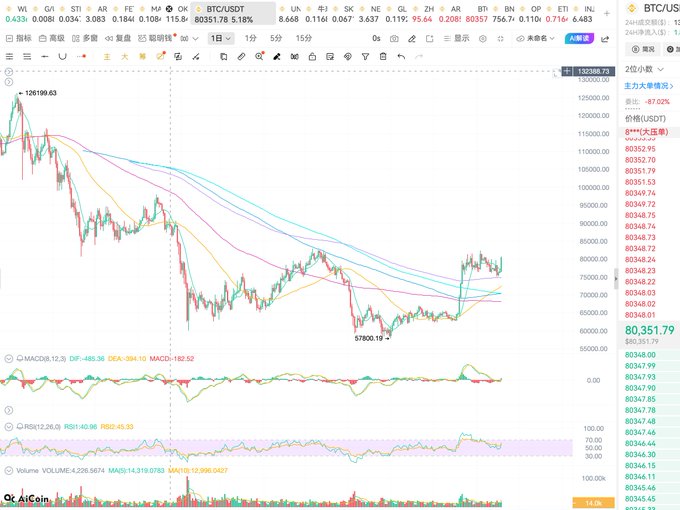Viewport: 680px width, 510px height.
Task: Click the funnel filter icon
Action: (365, 56)
